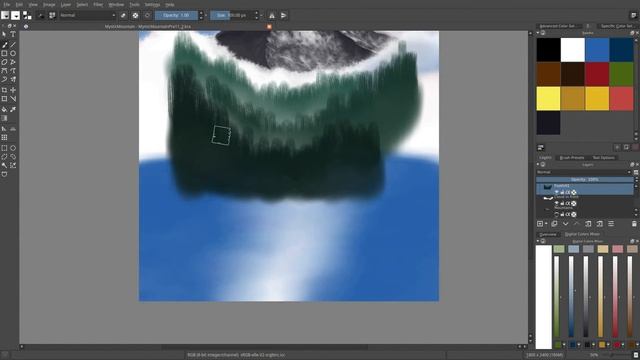The width and height of the screenshot is (640, 360).
Task: Select the Move tool
Action: pyautogui.click(x=13, y=90)
